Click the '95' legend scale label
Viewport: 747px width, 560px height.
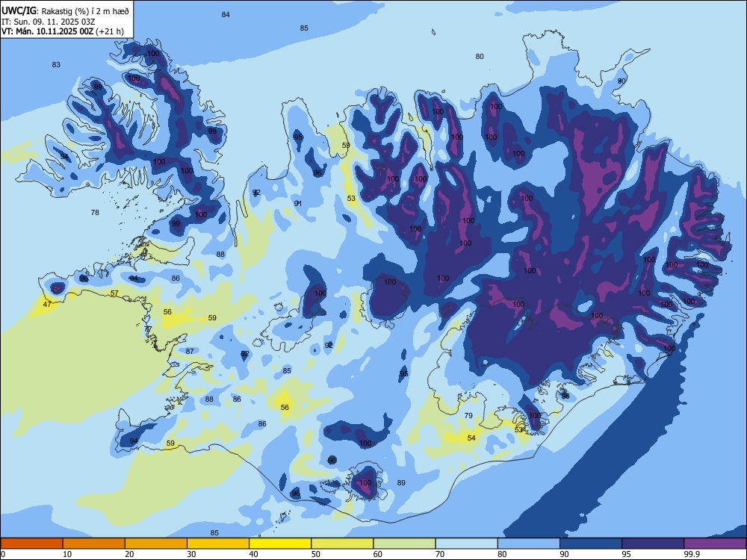627,554
